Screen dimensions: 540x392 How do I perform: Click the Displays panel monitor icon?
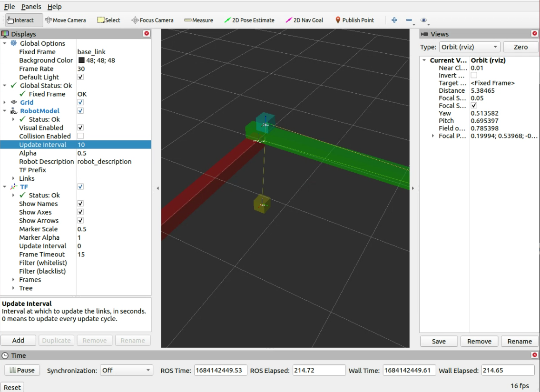pos(5,34)
